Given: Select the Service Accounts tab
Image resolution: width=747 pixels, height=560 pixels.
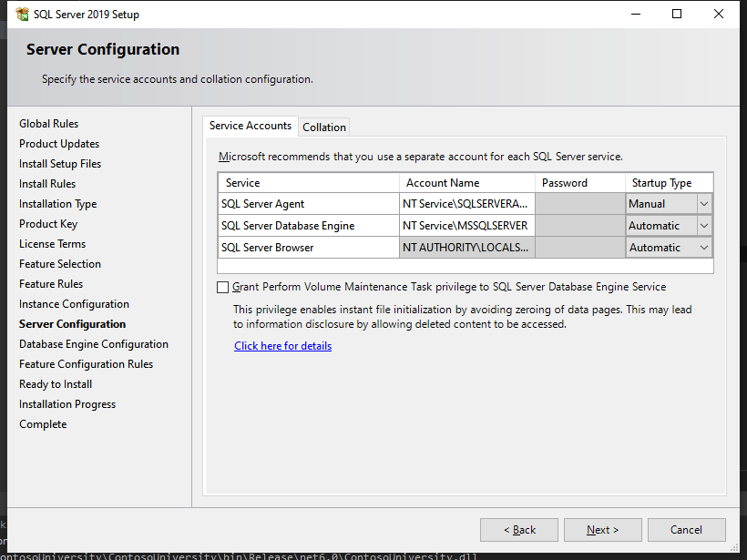Looking at the screenshot, I should 251,126.
